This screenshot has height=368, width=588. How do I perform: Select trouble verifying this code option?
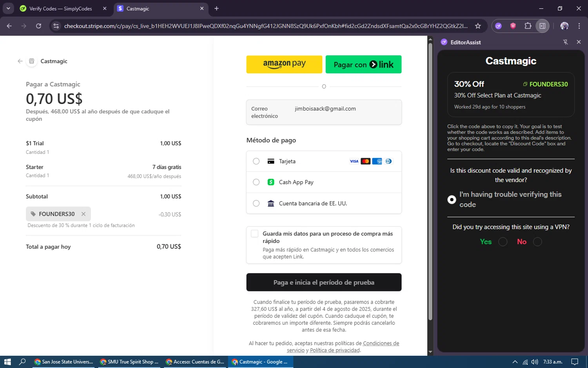tap(452, 200)
